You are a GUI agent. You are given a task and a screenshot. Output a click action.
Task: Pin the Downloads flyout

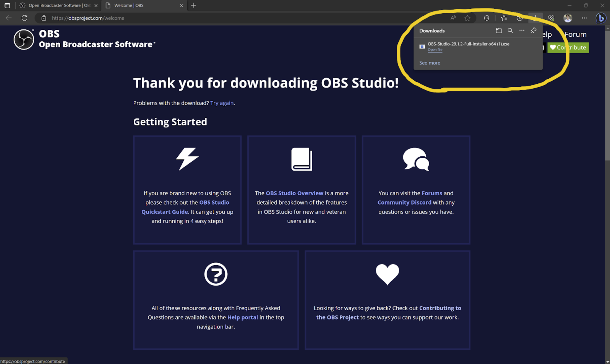click(x=533, y=30)
